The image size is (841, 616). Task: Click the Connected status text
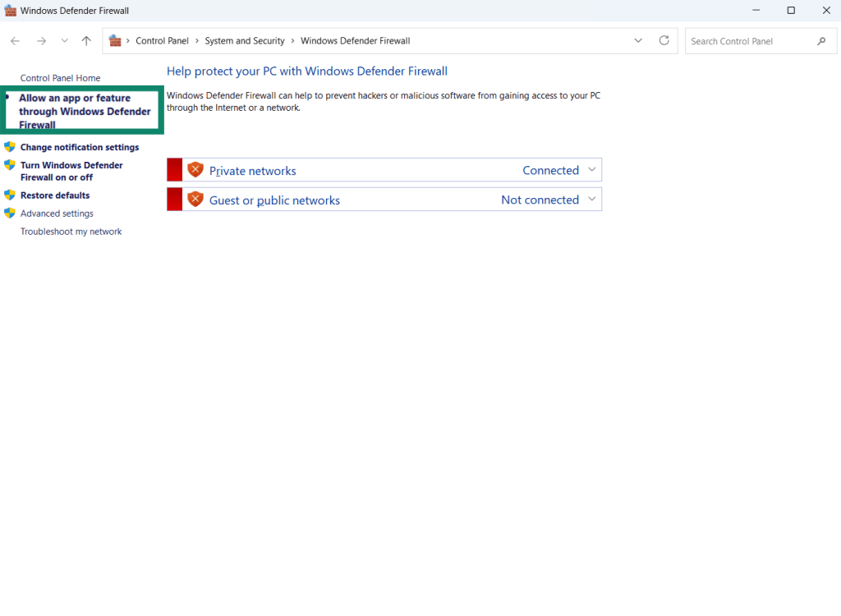tap(551, 170)
